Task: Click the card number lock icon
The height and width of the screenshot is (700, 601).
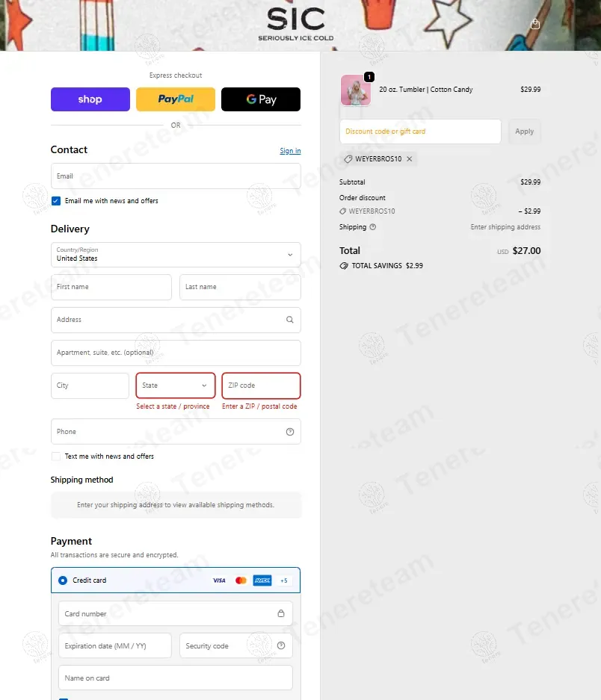Action: 281,613
